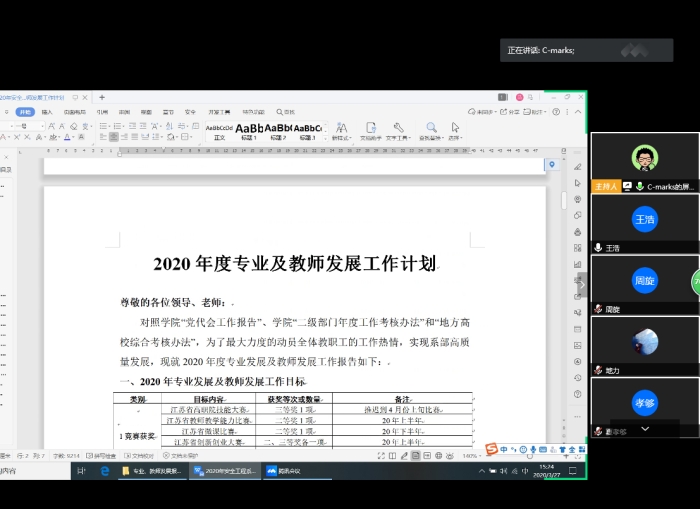Apply the 标题1 heading style

pyautogui.click(x=250, y=130)
